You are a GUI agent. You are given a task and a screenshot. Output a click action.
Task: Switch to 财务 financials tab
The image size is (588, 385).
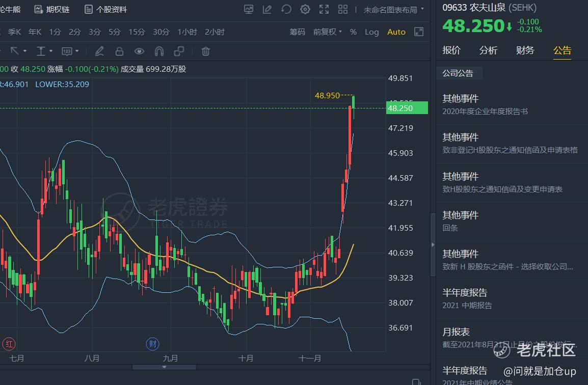click(525, 50)
